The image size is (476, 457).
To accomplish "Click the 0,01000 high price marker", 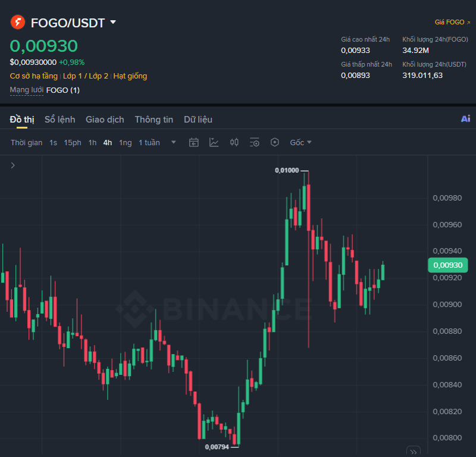I will click(x=287, y=170).
